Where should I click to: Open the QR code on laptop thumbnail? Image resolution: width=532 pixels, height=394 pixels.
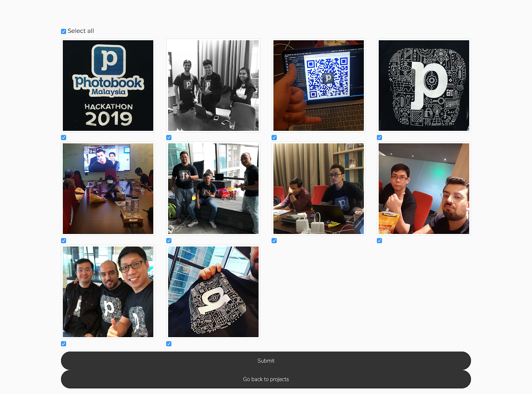coord(319,86)
